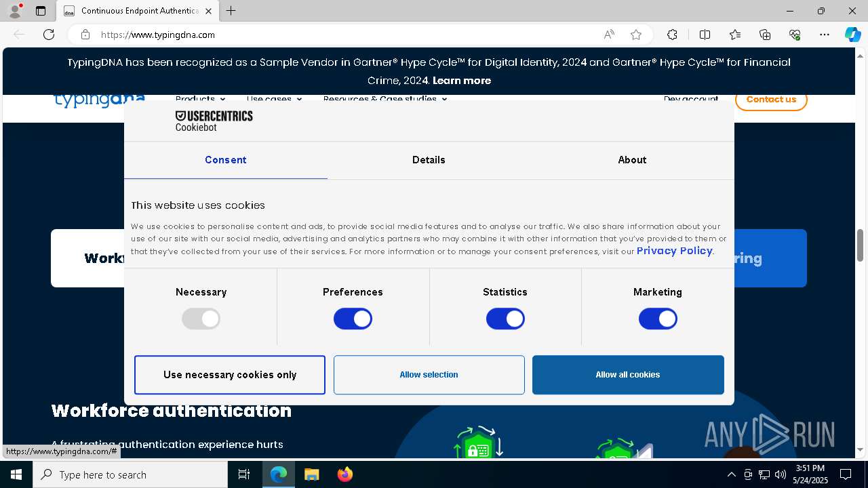Add this page to favorites star
868x488 pixels.
coord(635,35)
